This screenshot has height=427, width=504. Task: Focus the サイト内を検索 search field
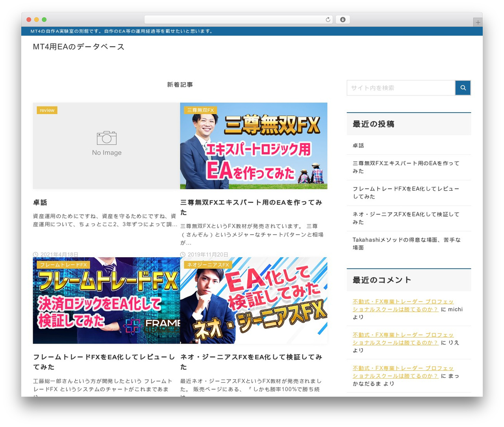401,88
